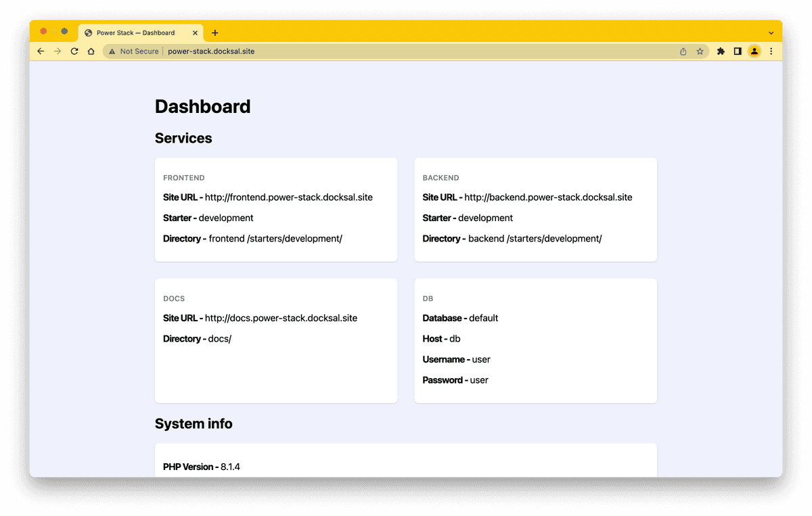Click the PHP Version 8.1.4 text
Viewport: 812px width, 516px height.
[x=202, y=467]
